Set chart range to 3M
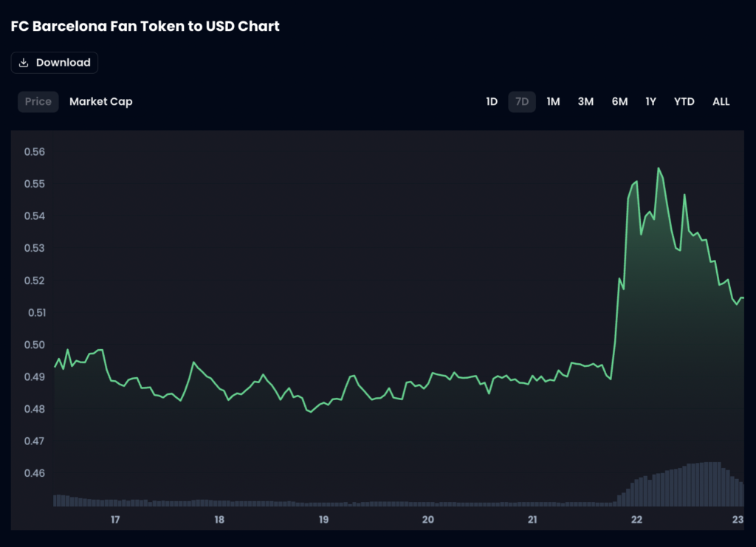 [585, 102]
